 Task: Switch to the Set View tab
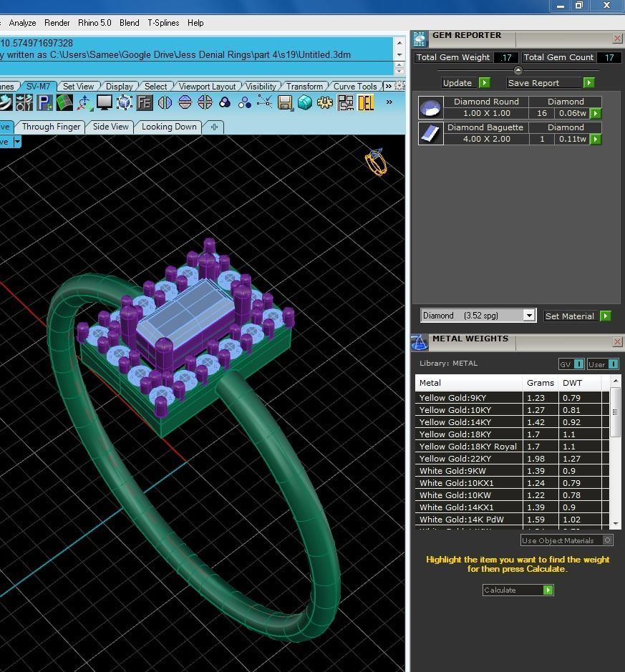pyautogui.click(x=78, y=86)
